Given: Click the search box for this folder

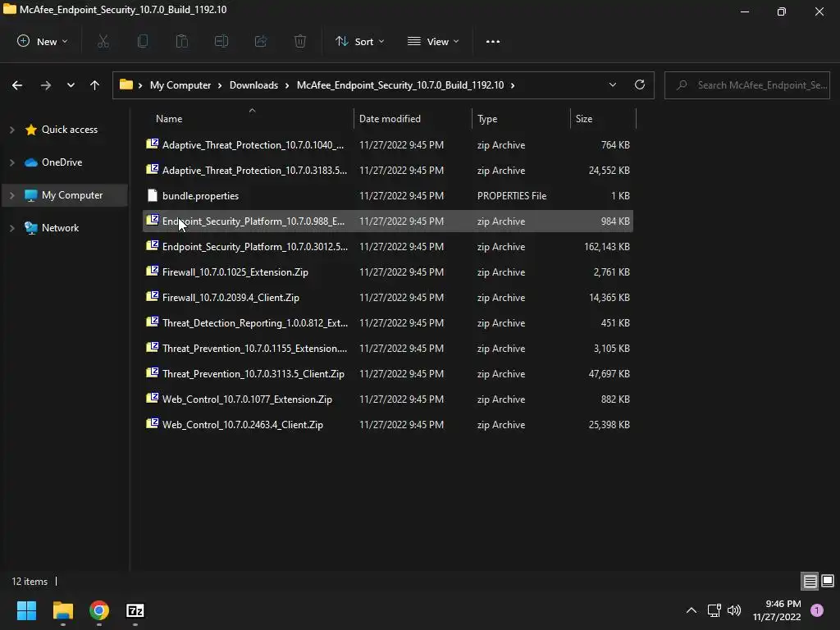Looking at the screenshot, I should (x=746, y=85).
